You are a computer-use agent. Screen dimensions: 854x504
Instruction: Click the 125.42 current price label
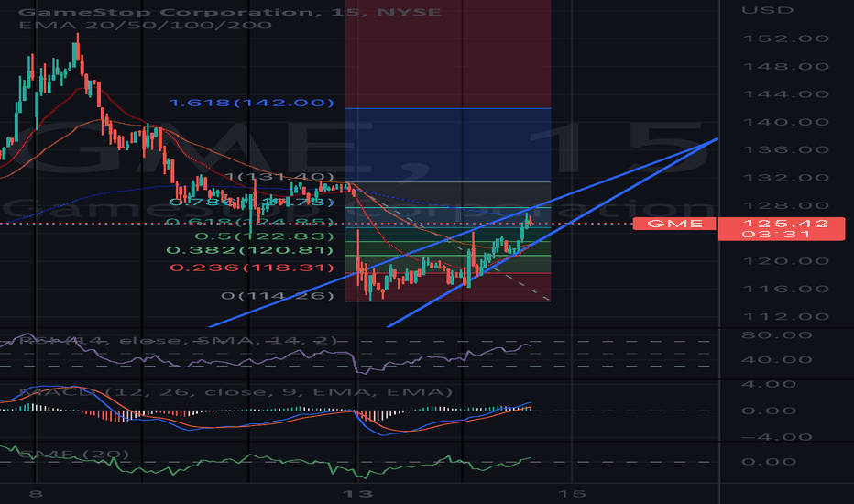pos(786,224)
